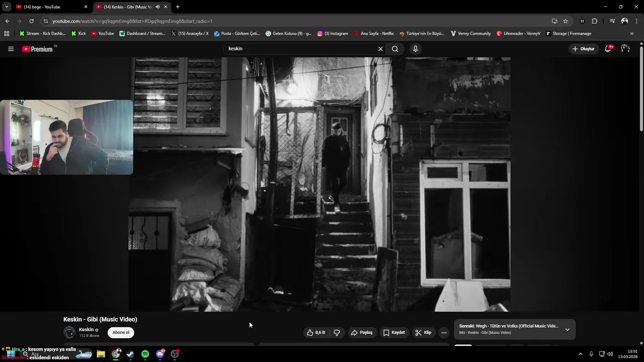Image resolution: width=644 pixels, height=362 pixels.
Task: Open 'Stream - Kick Dashb...' bookmark
Action: pos(42,34)
